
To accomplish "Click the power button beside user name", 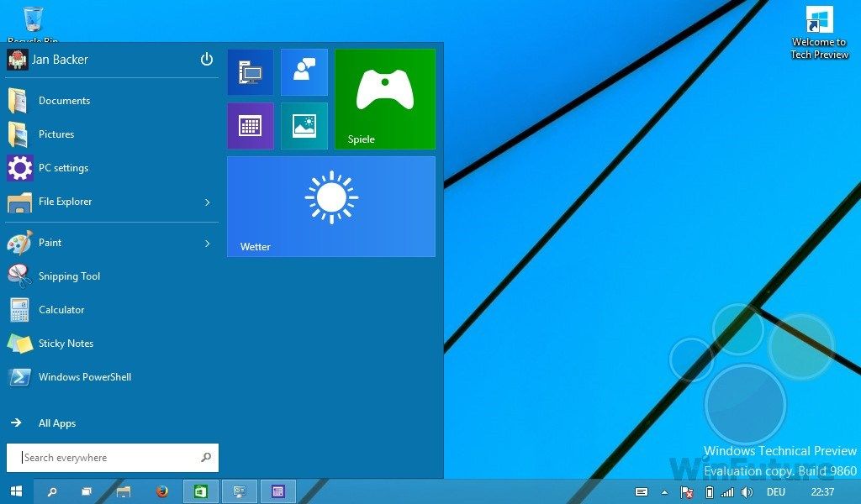I will click(207, 60).
